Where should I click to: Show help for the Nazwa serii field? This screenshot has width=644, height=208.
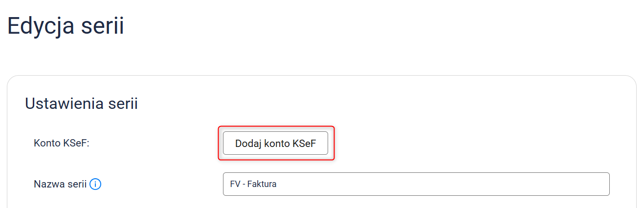pos(96,184)
